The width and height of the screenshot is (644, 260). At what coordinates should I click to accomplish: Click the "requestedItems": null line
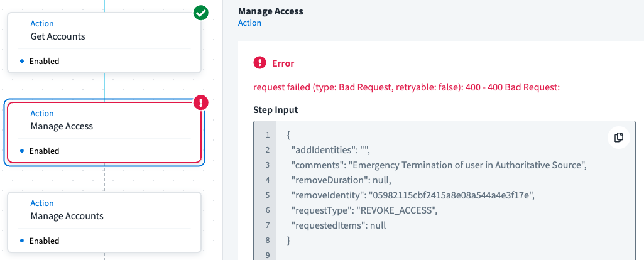point(339,225)
